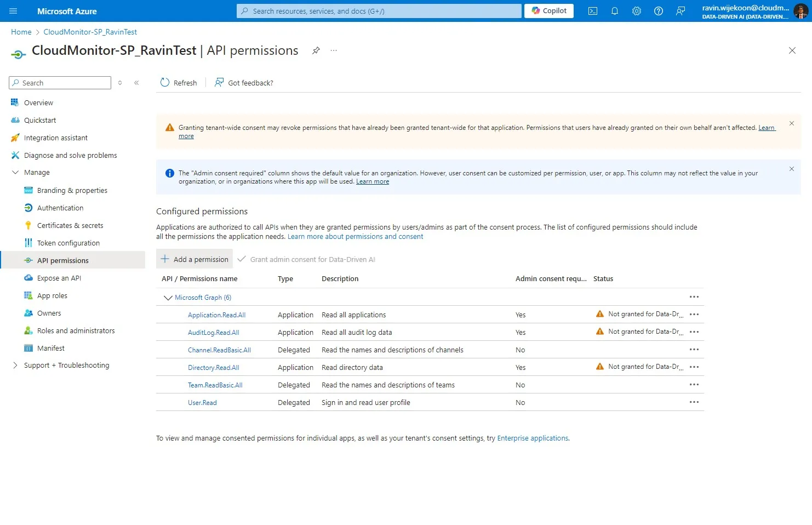Open more options for User.Read row

(x=694, y=402)
